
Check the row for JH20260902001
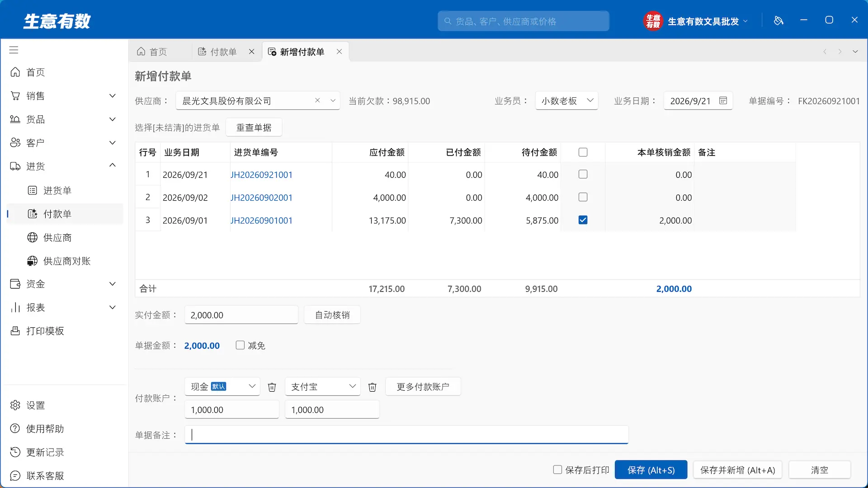tap(583, 197)
